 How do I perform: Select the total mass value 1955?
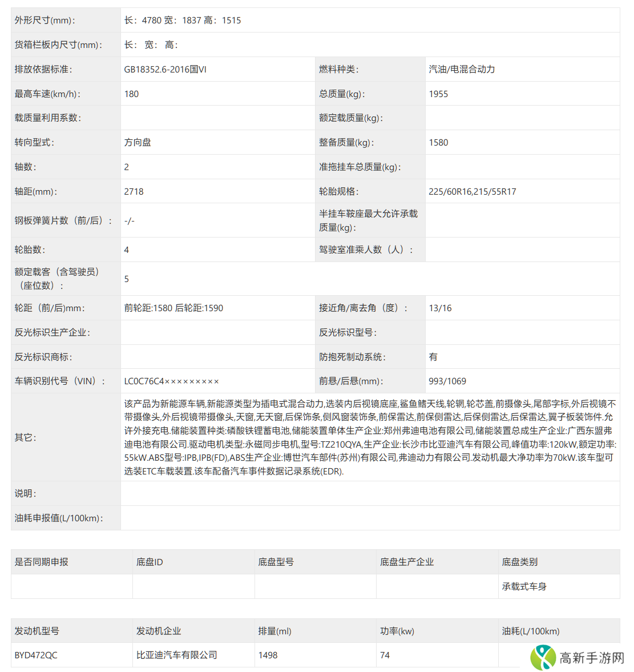pos(438,94)
